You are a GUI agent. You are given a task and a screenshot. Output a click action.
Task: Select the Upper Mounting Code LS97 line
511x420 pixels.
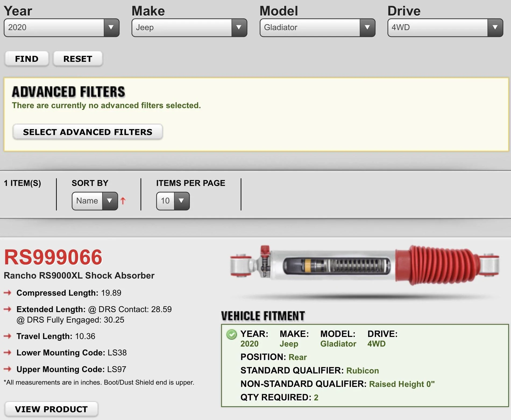point(71,369)
